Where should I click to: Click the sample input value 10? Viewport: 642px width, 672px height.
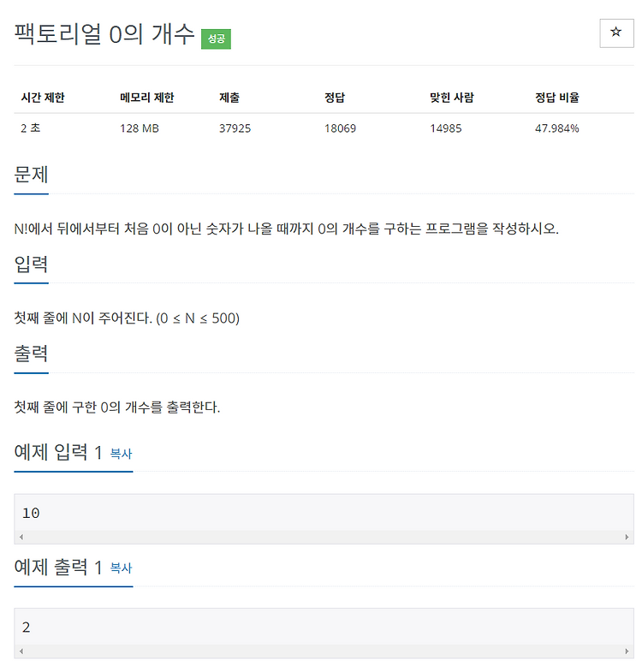pyautogui.click(x=31, y=513)
